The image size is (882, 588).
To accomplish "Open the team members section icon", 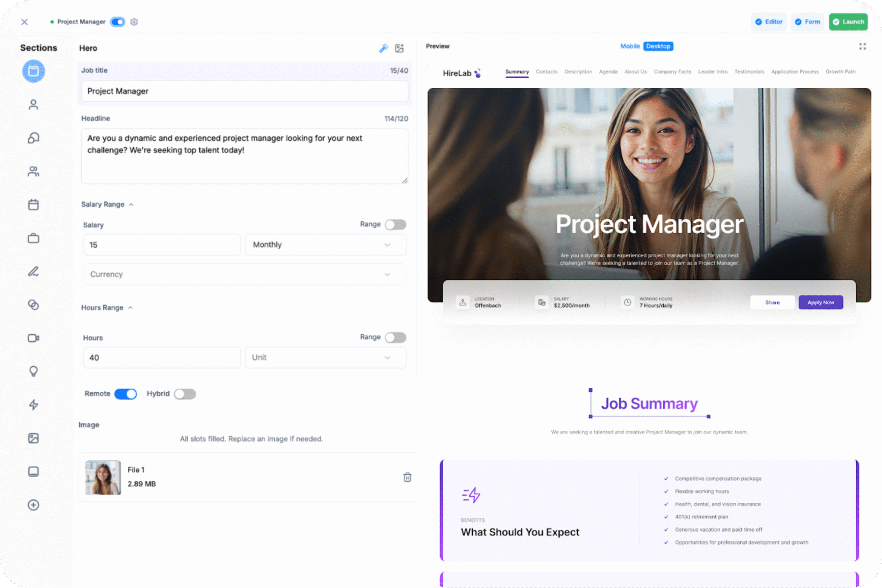I will (34, 171).
